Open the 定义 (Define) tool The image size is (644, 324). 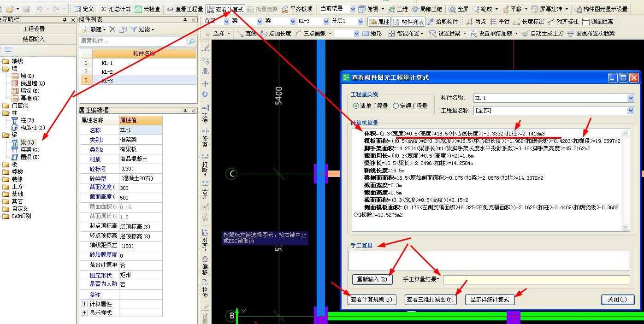click(x=83, y=9)
